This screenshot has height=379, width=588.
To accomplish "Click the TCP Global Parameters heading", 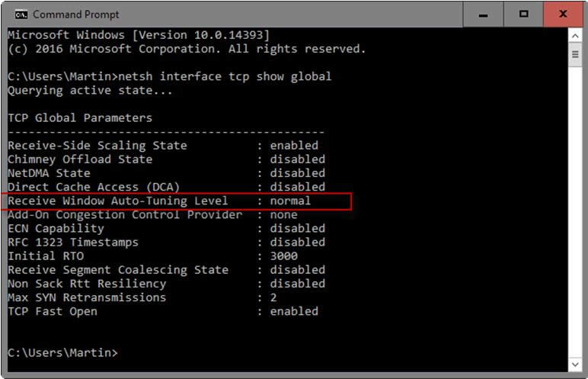I will pyautogui.click(x=80, y=118).
